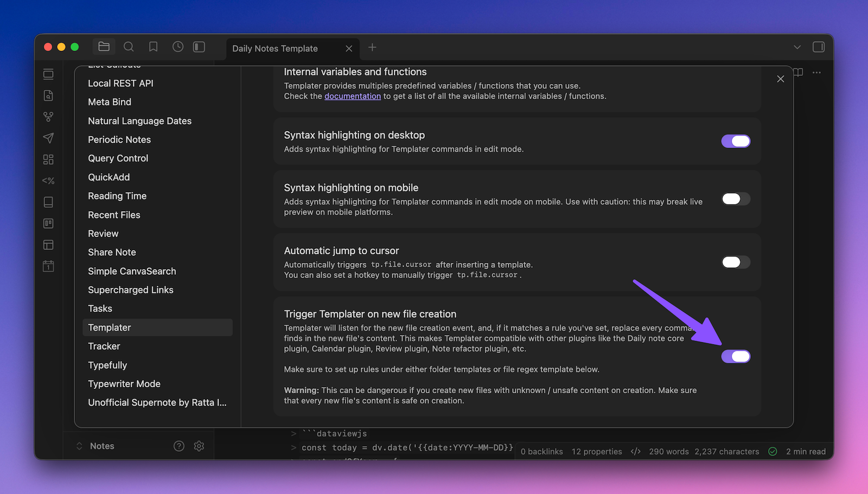Viewport: 868px width, 494px height.
Task: Add a new tab with plus button
Action: pos(372,48)
